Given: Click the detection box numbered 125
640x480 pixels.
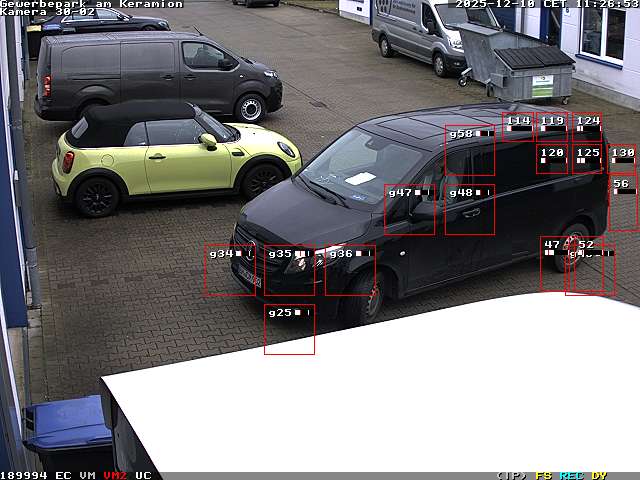Looking at the screenshot, I should (x=588, y=159).
